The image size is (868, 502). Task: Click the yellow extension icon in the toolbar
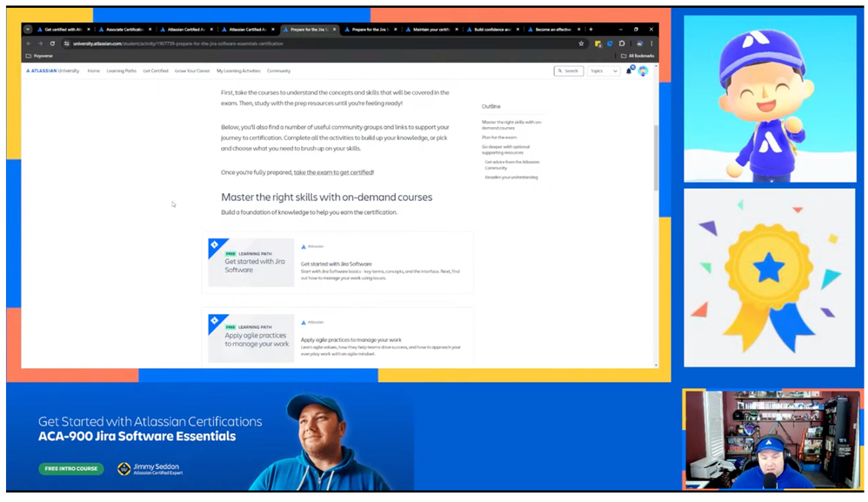(x=598, y=44)
